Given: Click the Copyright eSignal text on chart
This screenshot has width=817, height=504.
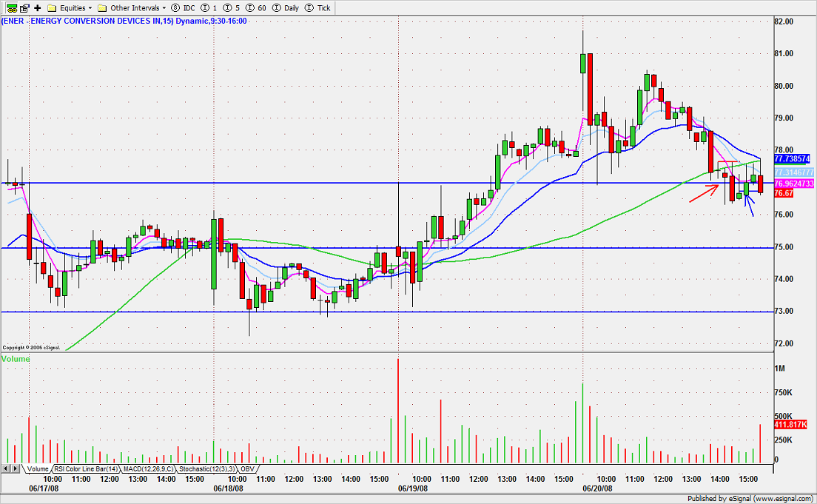Looking at the screenshot, I should pyautogui.click(x=31, y=348).
